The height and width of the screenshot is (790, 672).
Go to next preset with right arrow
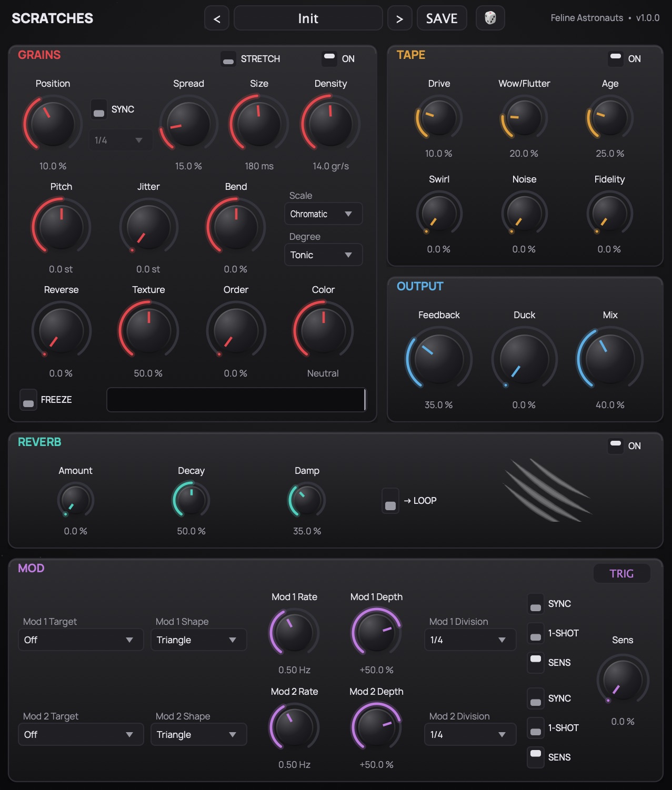point(399,18)
